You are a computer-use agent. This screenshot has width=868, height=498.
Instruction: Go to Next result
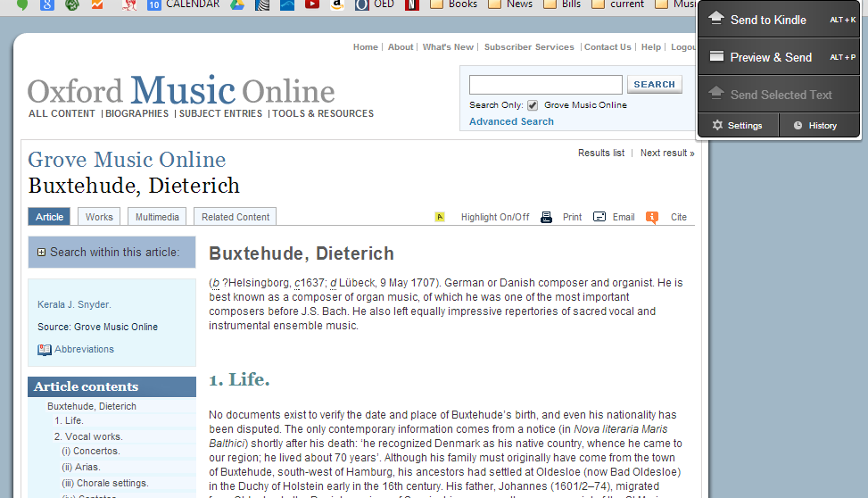[x=667, y=153]
